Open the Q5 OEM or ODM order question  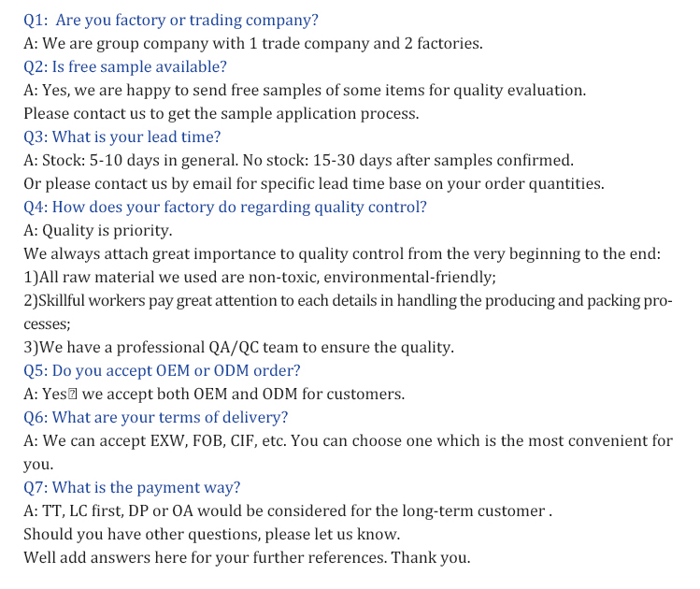(162, 370)
